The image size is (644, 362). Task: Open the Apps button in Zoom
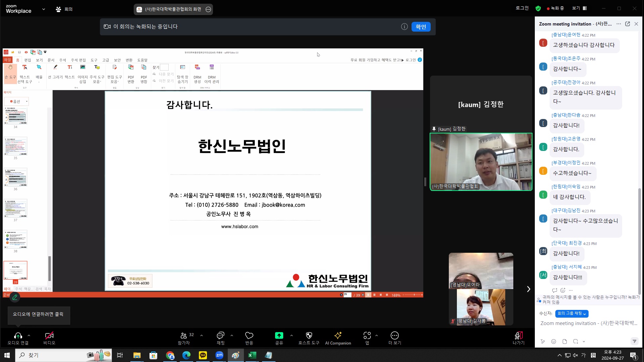pyautogui.click(x=367, y=338)
